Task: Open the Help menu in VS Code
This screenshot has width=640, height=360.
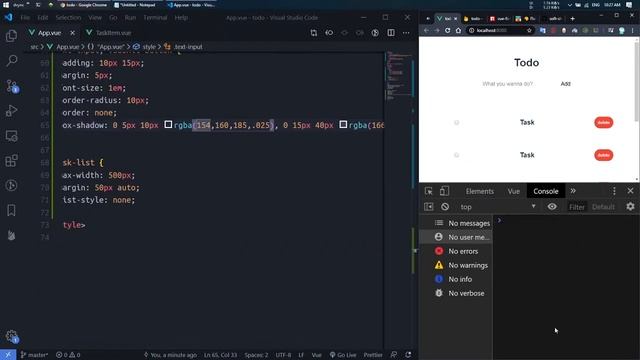Action: point(181,18)
